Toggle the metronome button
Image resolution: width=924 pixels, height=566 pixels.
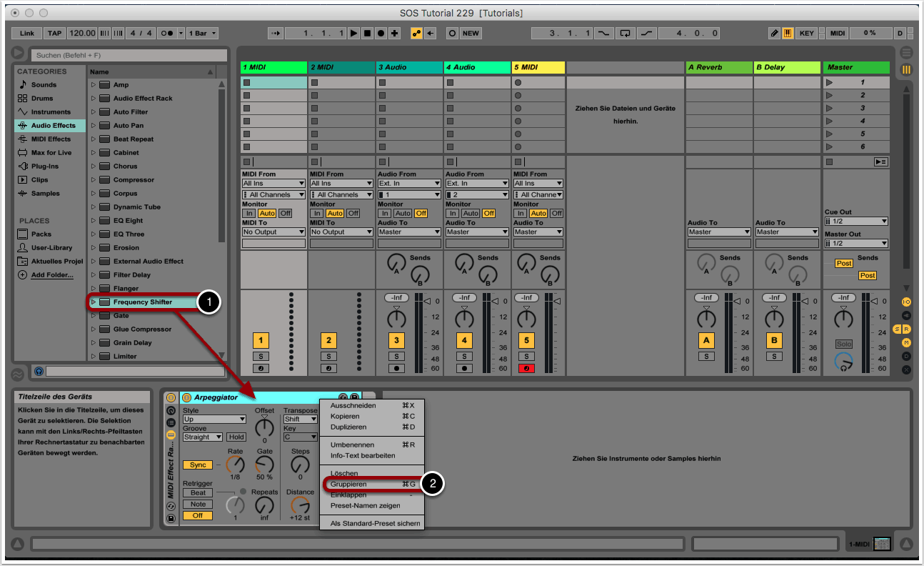168,33
